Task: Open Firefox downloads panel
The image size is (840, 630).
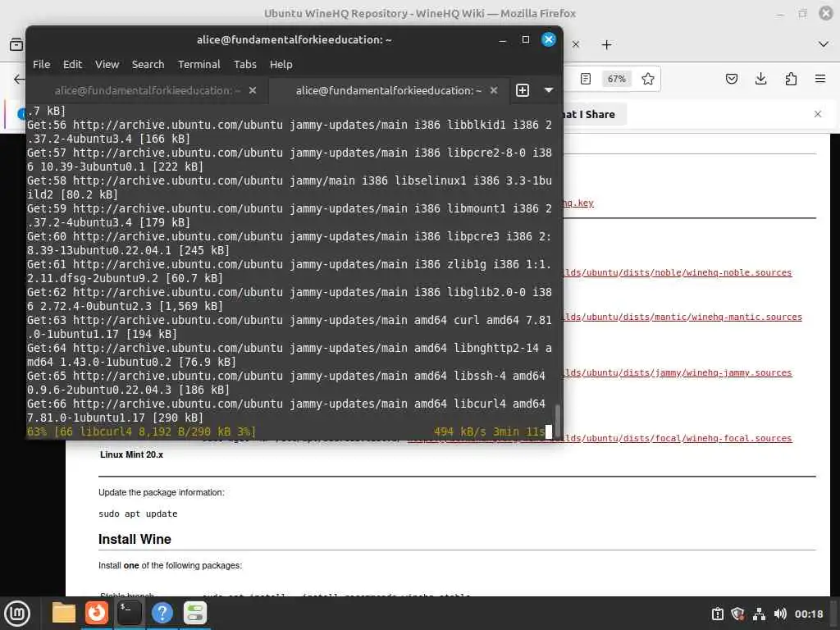Action: [760, 79]
